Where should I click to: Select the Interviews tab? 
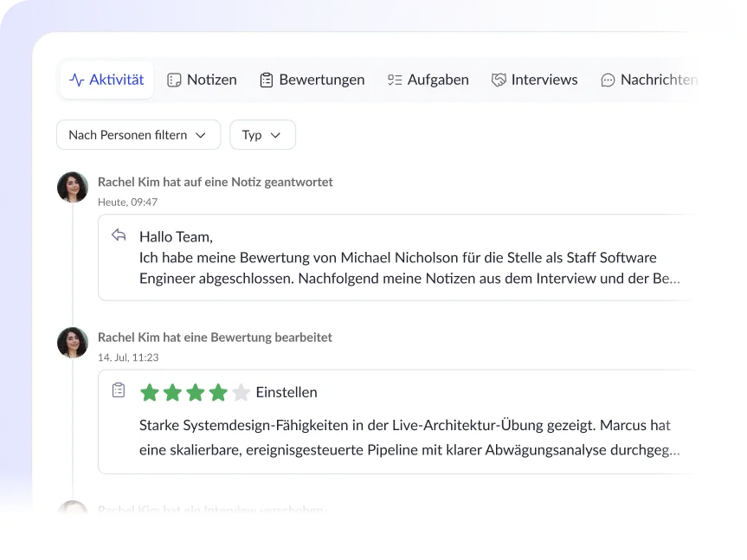pos(535,80)
